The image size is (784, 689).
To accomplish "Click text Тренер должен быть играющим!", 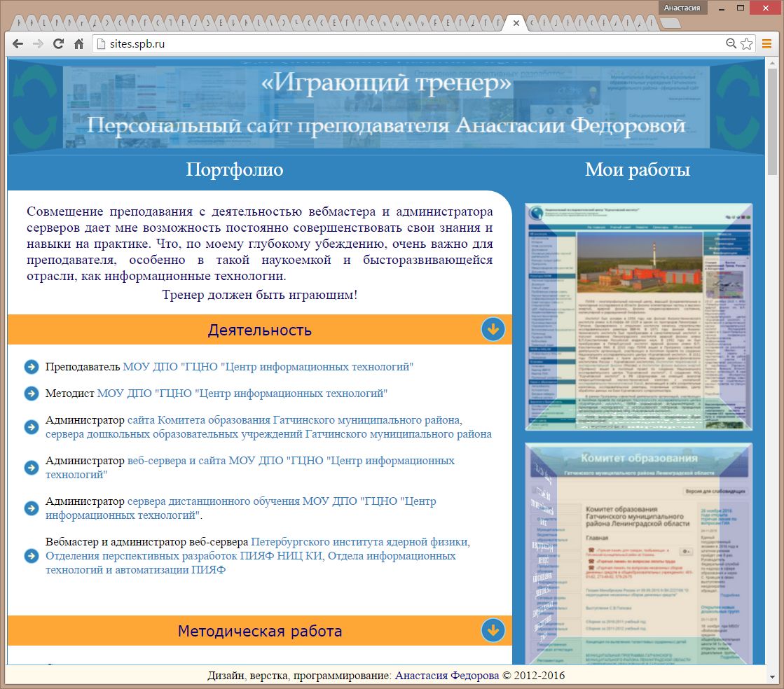I will pos(259,295).
